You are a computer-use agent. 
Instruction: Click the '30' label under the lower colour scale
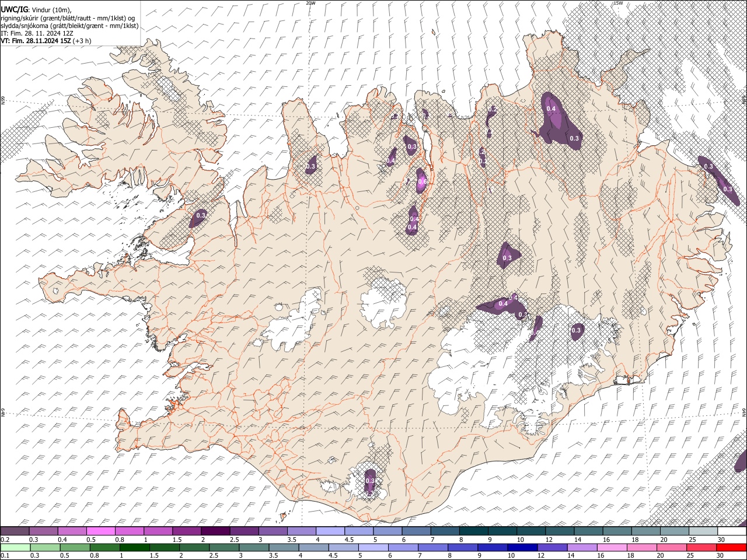pyautogui.click(x=721, y=555)
